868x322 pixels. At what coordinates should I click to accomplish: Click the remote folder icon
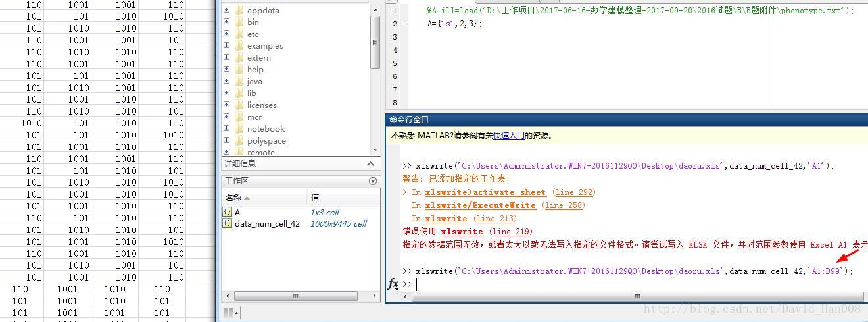coord(239,152)
